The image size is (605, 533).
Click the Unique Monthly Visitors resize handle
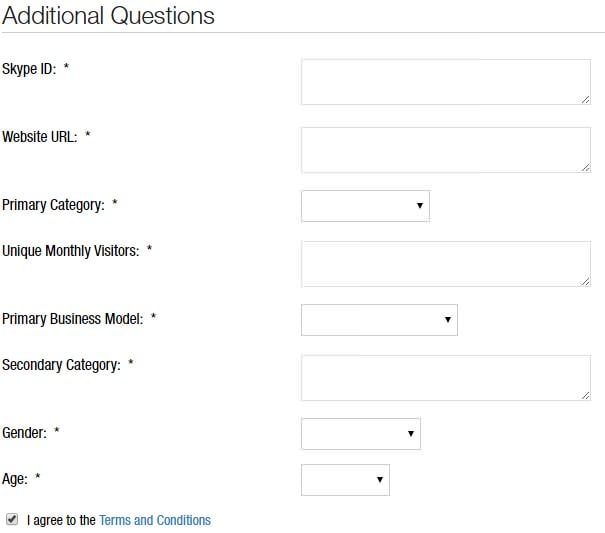(584, 282)
